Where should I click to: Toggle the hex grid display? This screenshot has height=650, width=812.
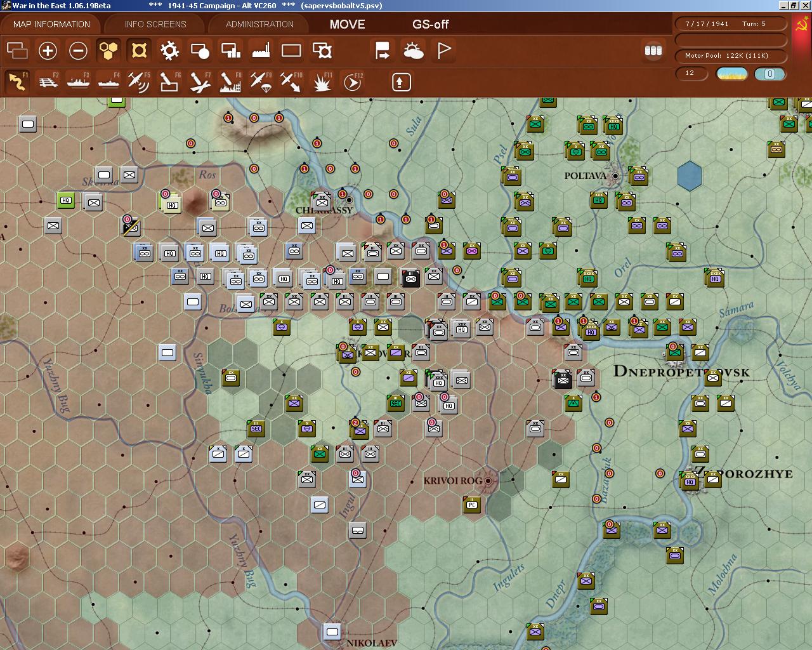tap(108, 50)
